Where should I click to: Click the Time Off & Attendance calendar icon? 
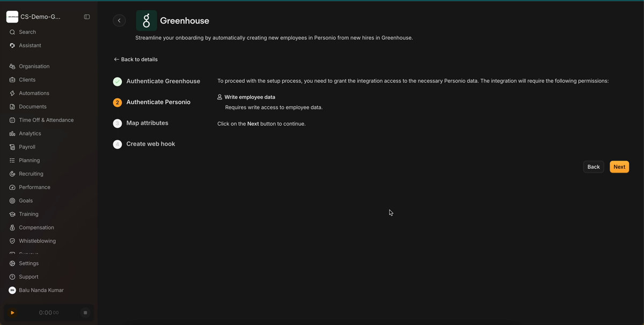click(x=12, y=120)
